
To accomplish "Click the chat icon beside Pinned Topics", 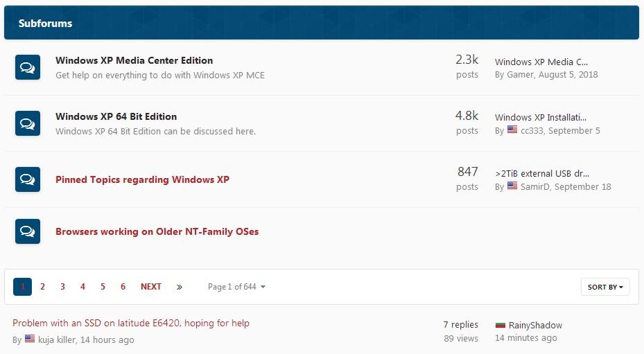I will coord(28,179).
